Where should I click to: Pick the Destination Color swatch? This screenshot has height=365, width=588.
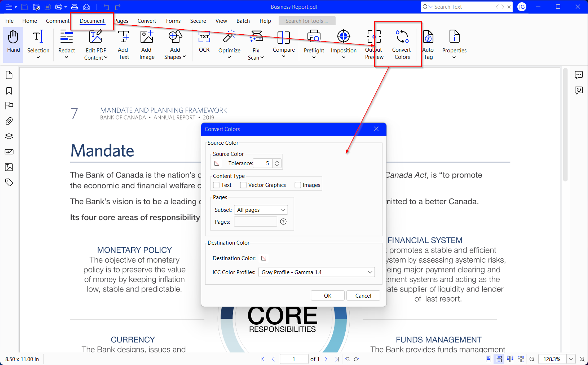pyautogui.click(x=264, y=258)
